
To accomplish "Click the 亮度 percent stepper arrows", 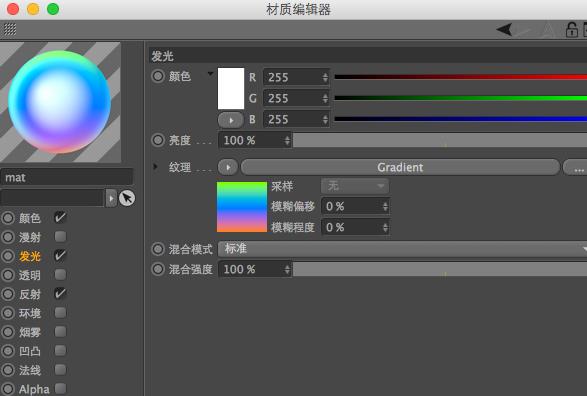I will 287,140.
